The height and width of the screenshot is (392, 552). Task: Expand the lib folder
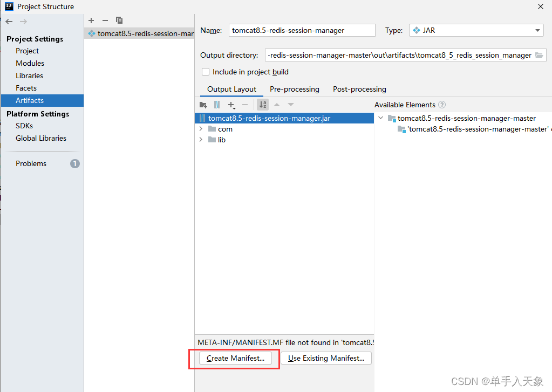(201, 139)
